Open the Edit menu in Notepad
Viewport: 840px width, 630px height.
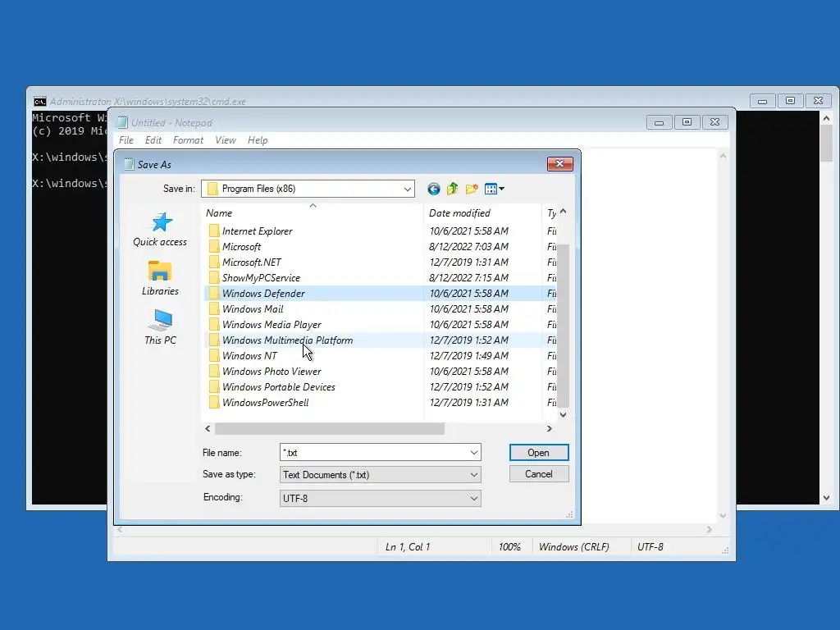click(153, 140)
